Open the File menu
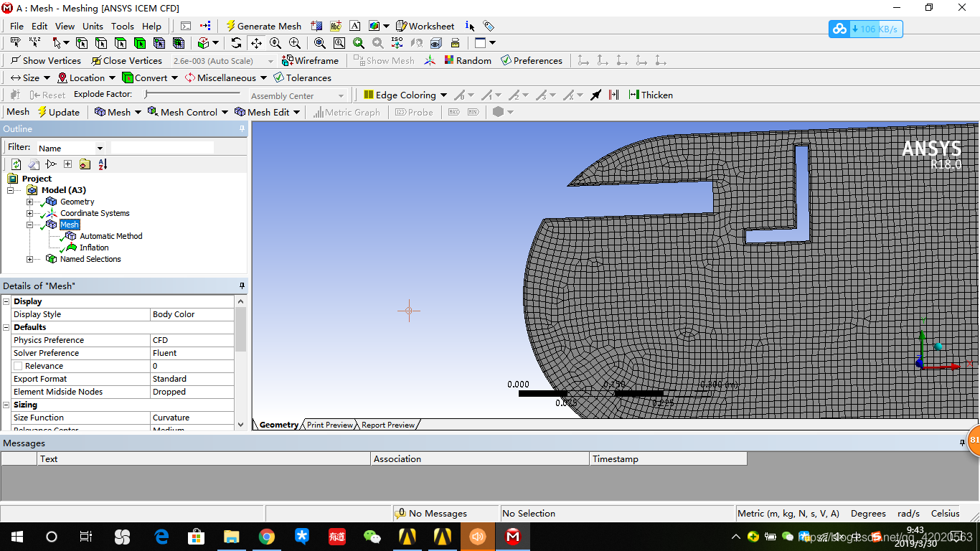 pyautogui.click(x=17, y=26)
